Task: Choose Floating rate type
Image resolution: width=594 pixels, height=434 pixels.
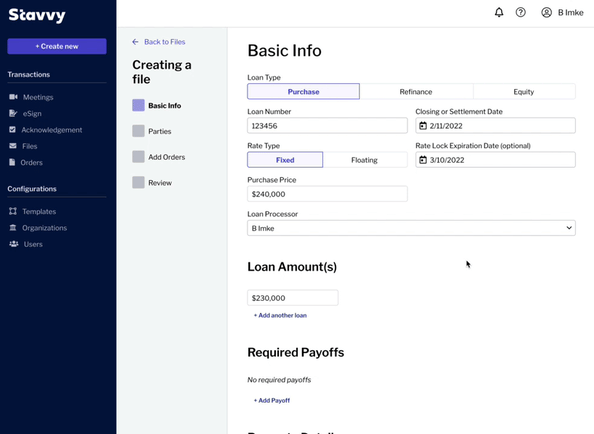Action: pos(364,160)
